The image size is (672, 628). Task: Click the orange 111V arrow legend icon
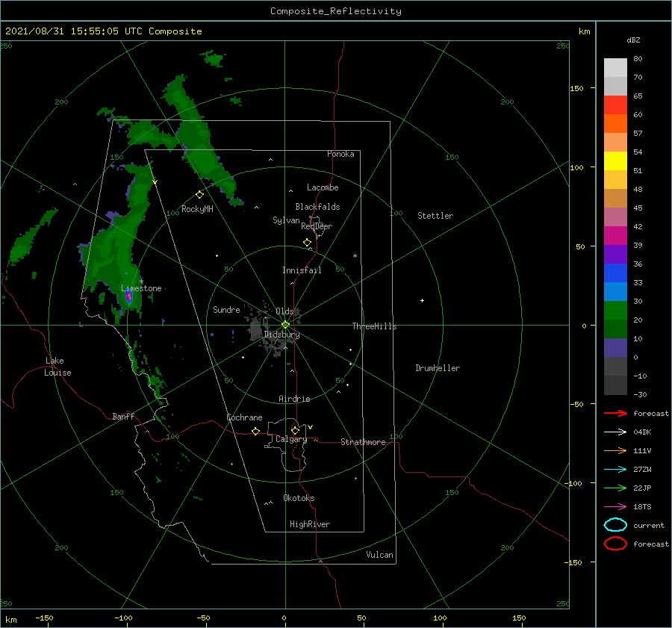pyautogui.click(x=615, y=450)
